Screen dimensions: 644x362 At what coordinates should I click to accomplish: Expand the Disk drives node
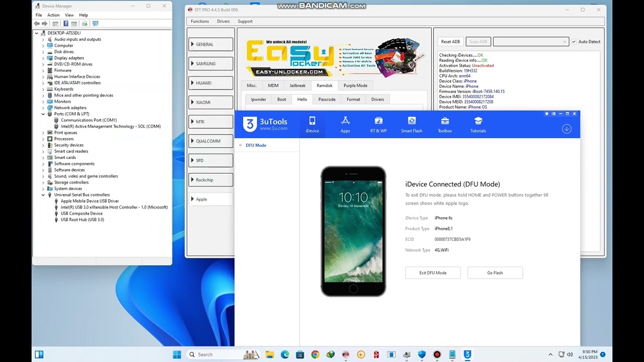pyautogui.click(x=43, y=52)
